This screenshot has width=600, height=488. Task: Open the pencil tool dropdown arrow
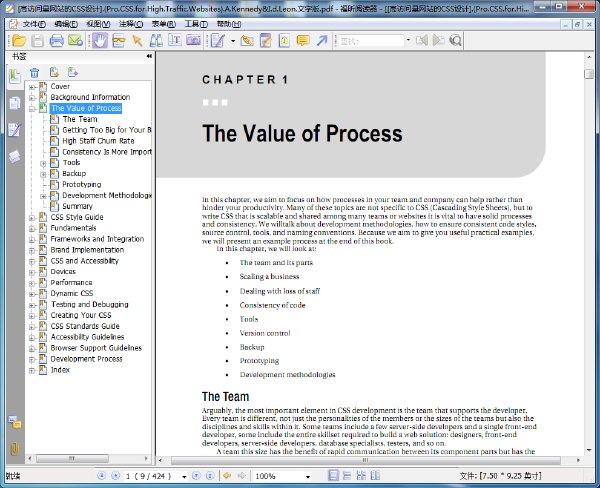coord(233,41)
